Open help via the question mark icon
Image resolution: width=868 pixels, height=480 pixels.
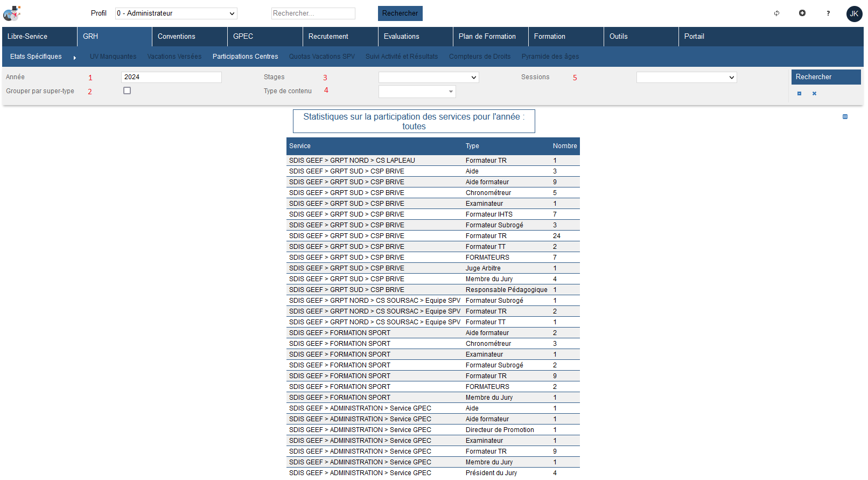[828, 13]
